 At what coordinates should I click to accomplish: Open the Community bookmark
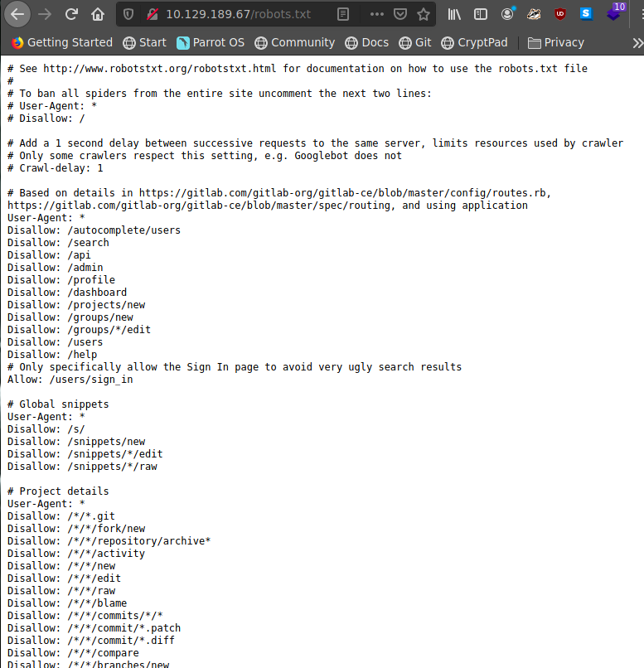point(295,42)
